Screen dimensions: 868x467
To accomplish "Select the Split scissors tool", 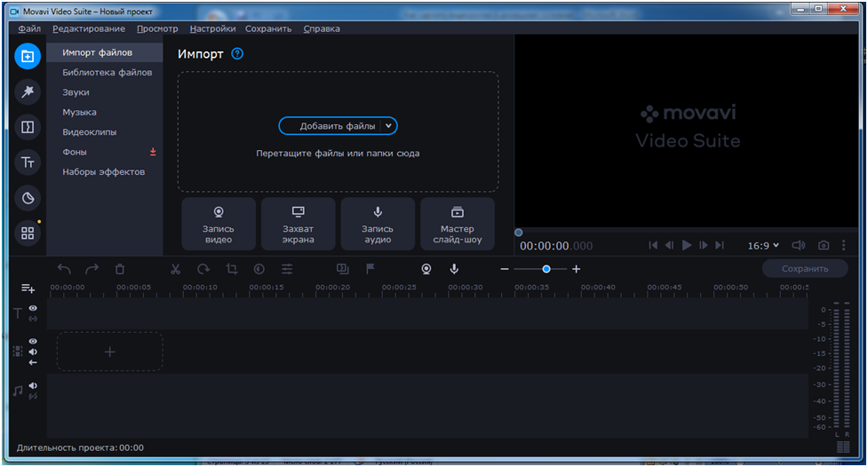I will (176, 269).
